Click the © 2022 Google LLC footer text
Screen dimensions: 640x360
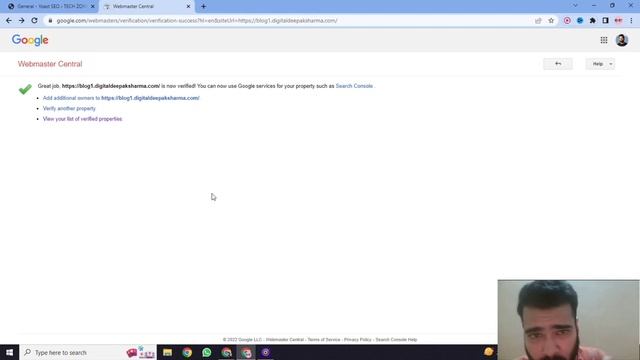[x=242, y=340]
